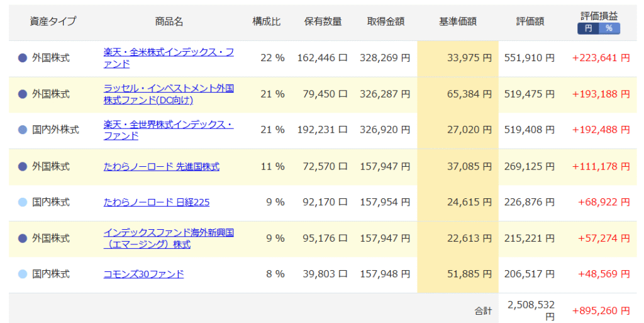
Task: Select total profit +895,260 円
Action: (601, 311)
